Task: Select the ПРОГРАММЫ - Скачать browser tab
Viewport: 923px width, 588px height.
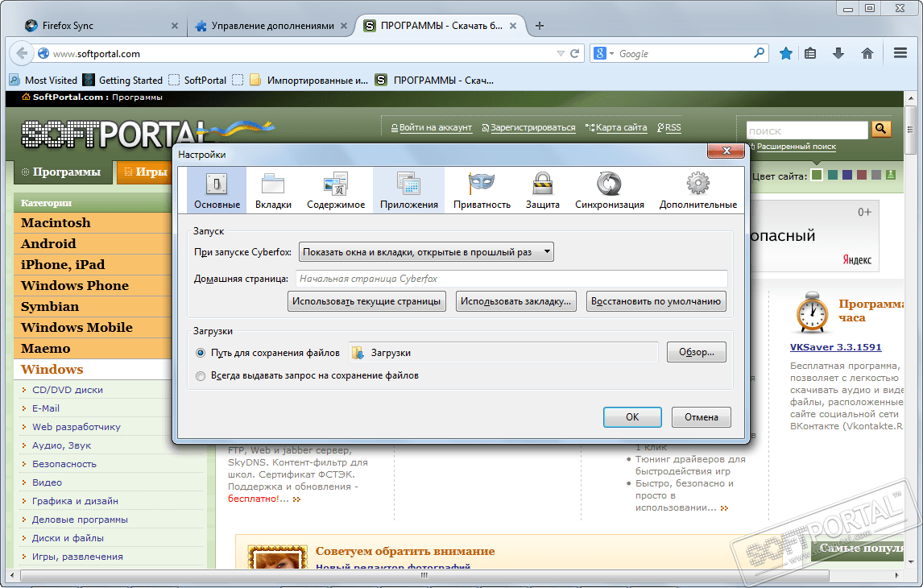Action: tap(441, 26)
